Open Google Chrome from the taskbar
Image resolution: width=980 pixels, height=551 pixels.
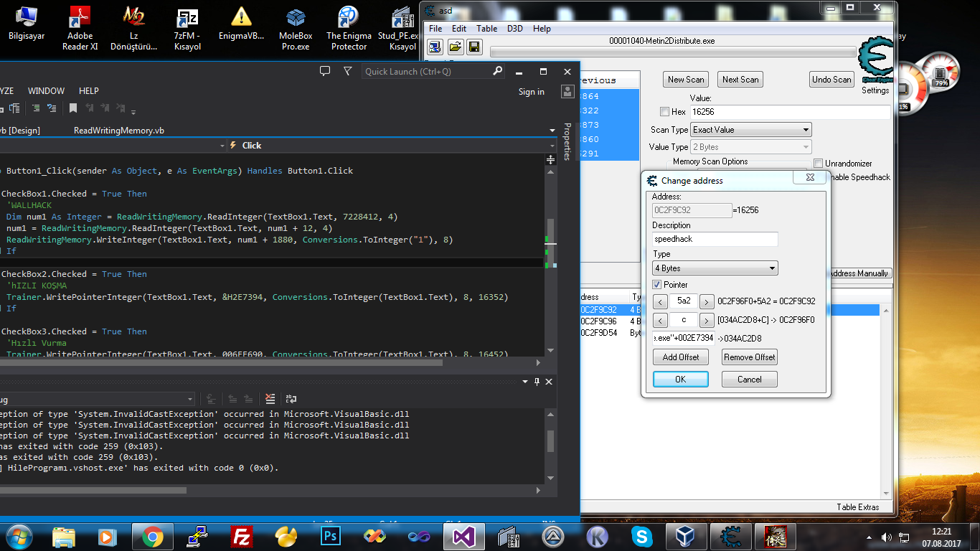152,536
